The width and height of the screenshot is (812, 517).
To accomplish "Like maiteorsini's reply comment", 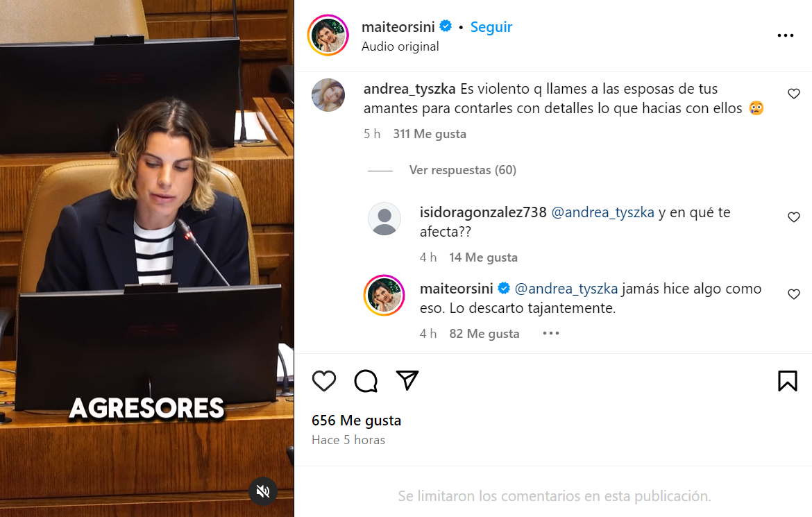I will (793, 294).
